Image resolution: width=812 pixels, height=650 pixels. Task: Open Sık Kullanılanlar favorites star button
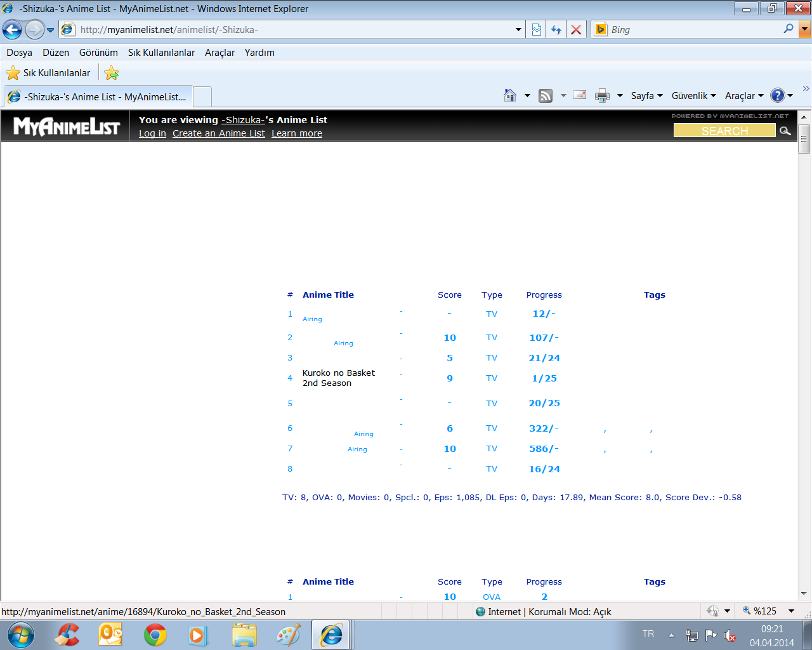[x=48, y=73]
